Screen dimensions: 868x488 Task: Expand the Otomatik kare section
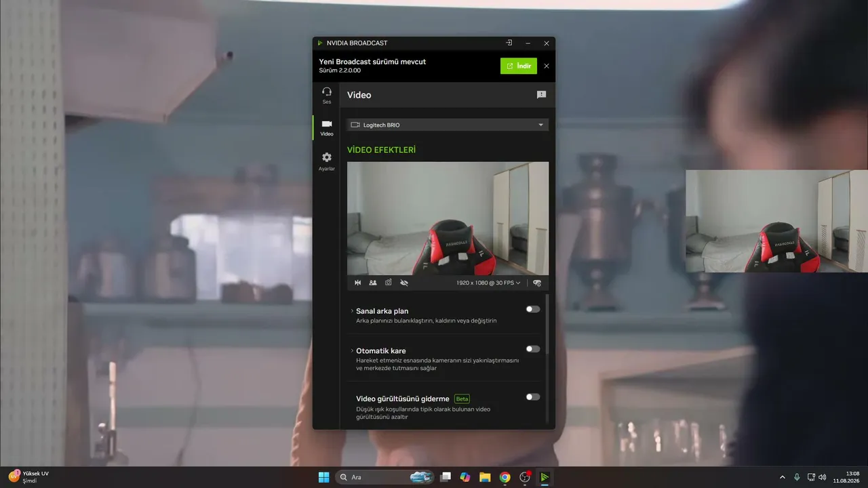pyautogui.click(x=352, y=350)
